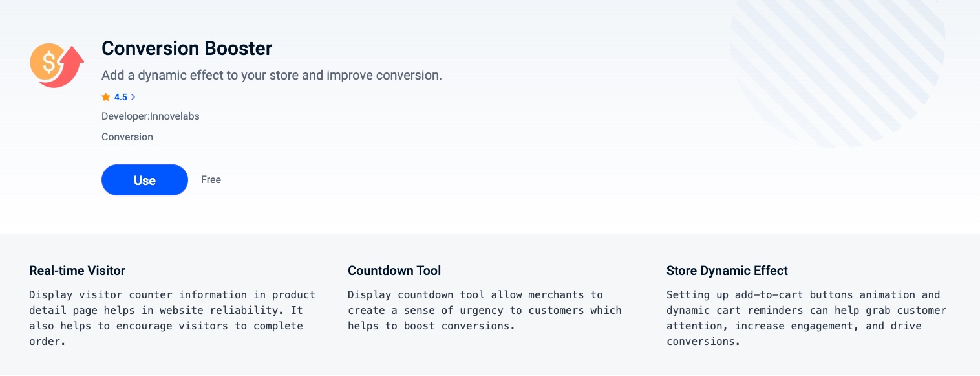Click the Store Dynamic Effect description paragraph
Viewport: 980px width, 376px height.
click(806, 318)
